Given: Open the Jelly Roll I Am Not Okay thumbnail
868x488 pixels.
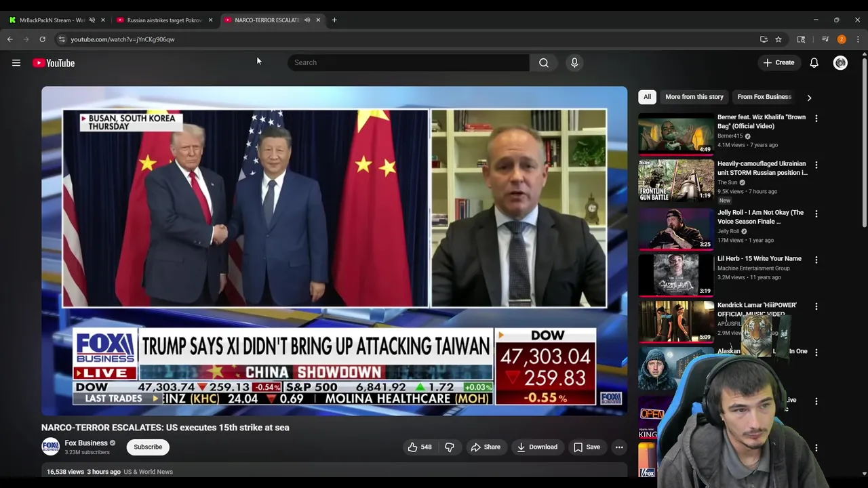Looking at the screenshot, I should [676, 228].
